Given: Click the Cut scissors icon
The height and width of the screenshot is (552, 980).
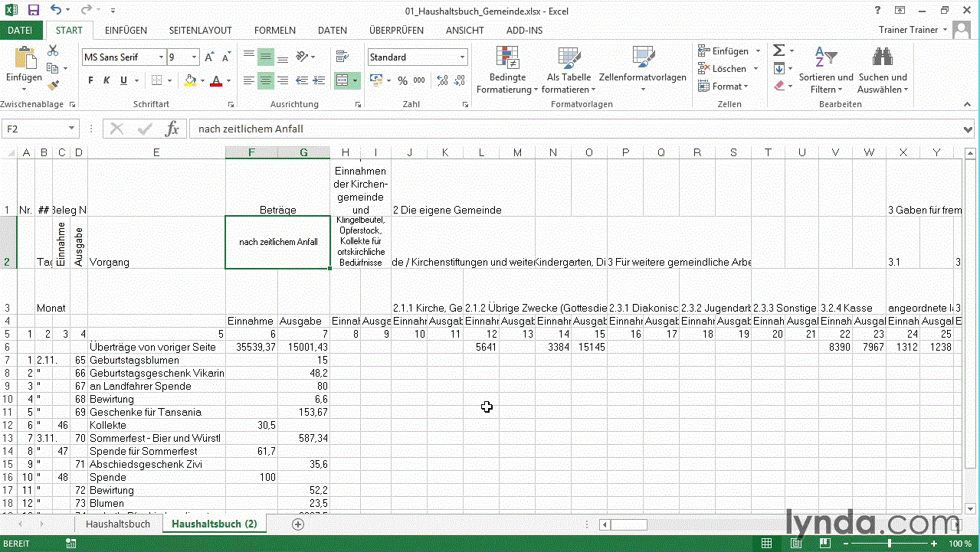Looking at the screenshot, I should [x=53, y=51].
